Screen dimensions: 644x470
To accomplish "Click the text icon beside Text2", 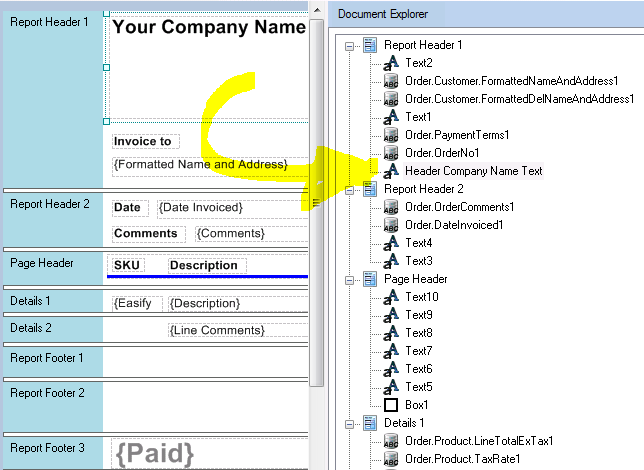I will click(x=391, y=63).
